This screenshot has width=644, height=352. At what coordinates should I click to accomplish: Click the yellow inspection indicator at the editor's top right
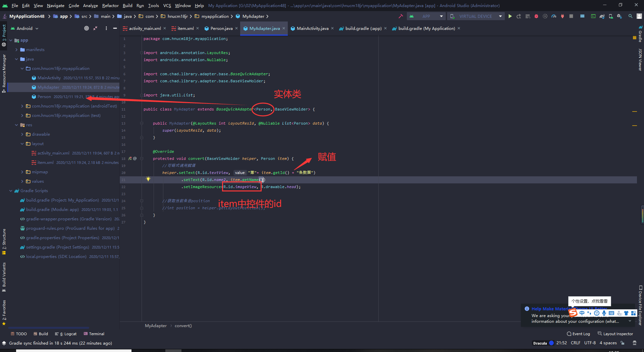coord(634,38)
